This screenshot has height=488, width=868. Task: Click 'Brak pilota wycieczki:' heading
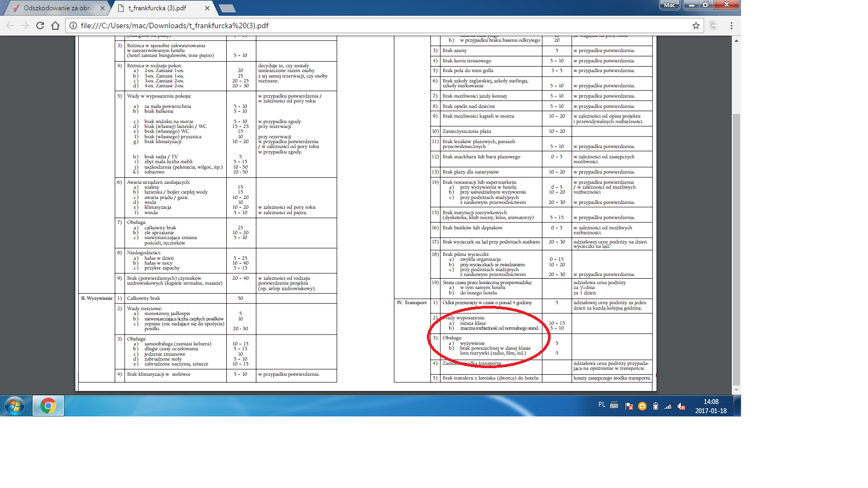(466, 254)
